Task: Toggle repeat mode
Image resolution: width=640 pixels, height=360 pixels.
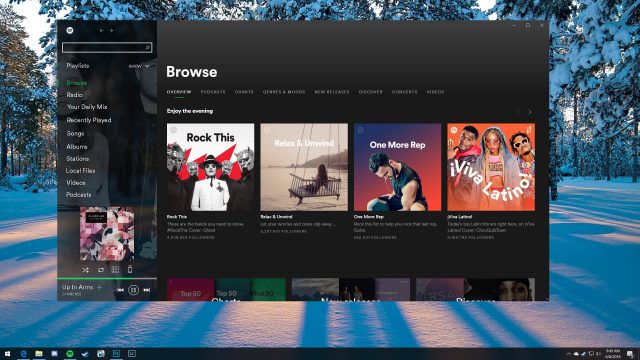Action: pos(100,270)
